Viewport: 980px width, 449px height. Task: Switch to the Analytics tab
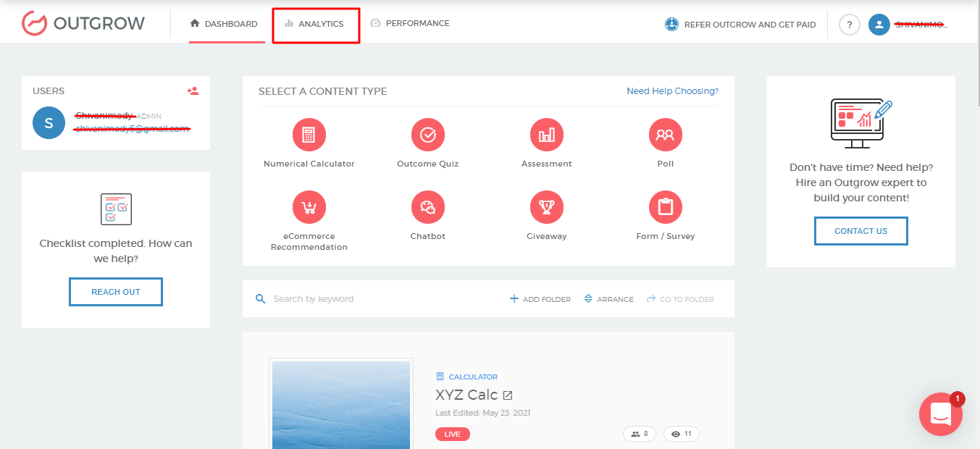point(314,24)
